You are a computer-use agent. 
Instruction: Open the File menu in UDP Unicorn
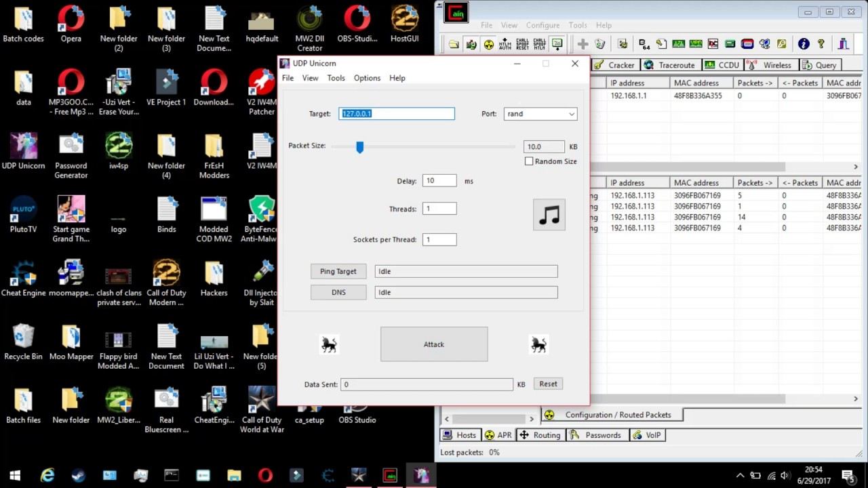click(x=288, y=78)
